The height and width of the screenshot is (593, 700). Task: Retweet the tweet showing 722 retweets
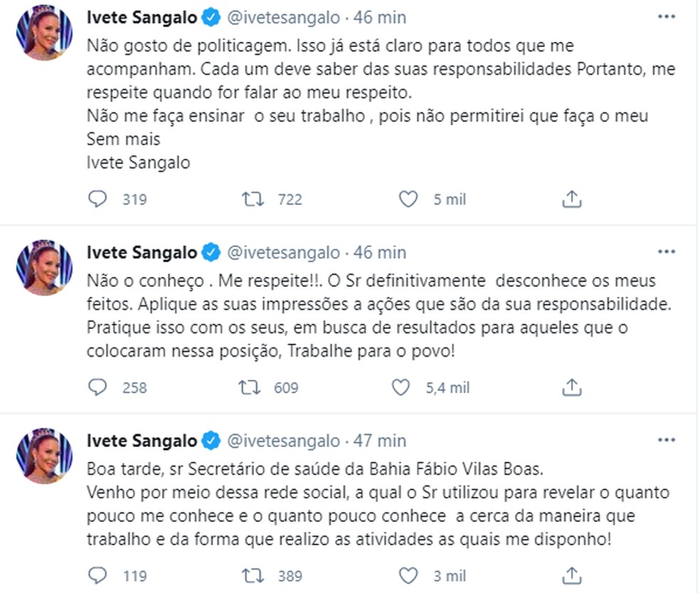point(251,200)
